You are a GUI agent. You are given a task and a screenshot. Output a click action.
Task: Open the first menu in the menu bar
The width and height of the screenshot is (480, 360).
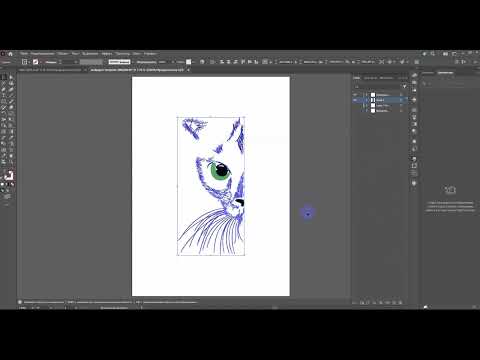coord(24,54)
